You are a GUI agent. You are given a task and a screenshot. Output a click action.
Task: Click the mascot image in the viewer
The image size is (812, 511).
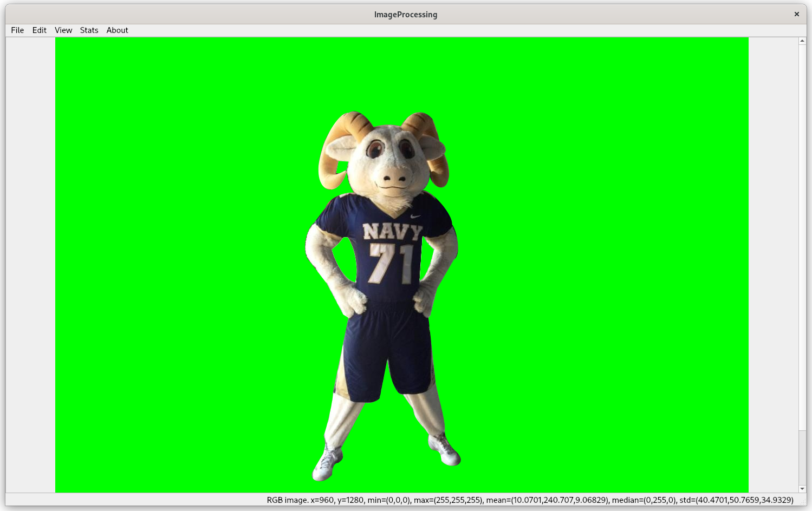tap(402, 265)
